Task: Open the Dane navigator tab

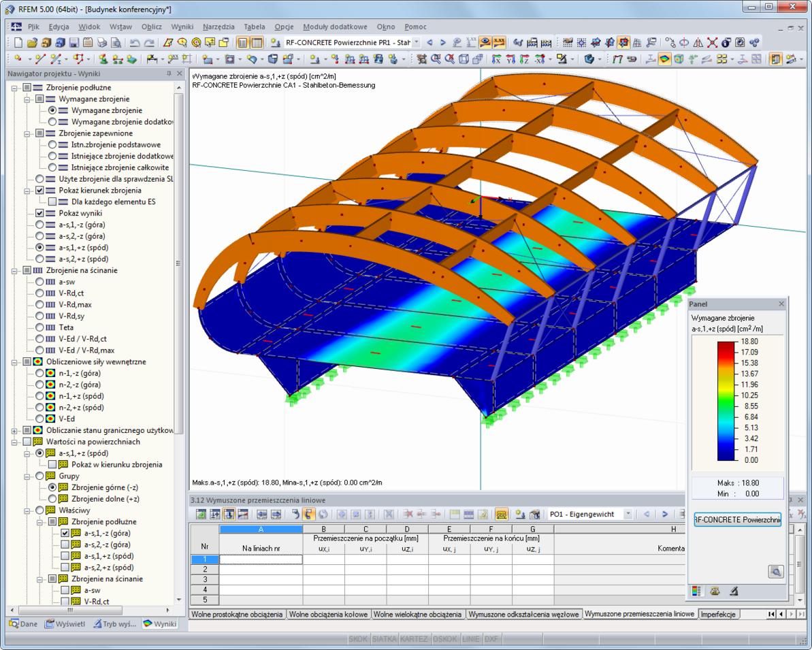Action: coord(23,623)
